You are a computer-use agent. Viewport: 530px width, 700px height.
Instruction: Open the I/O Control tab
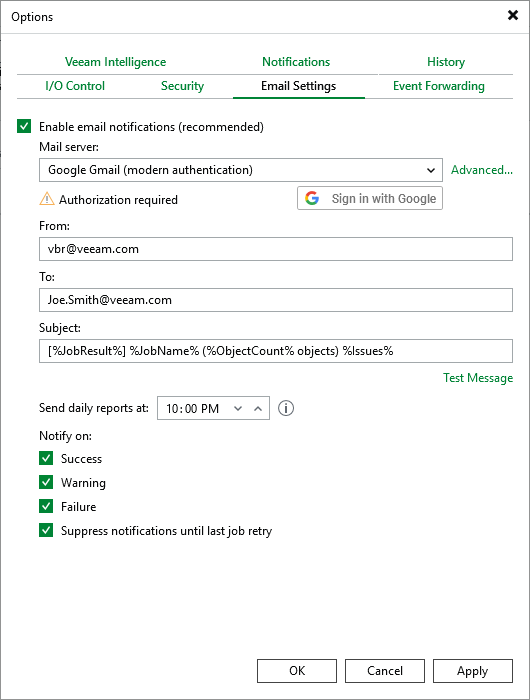[75, 86]
